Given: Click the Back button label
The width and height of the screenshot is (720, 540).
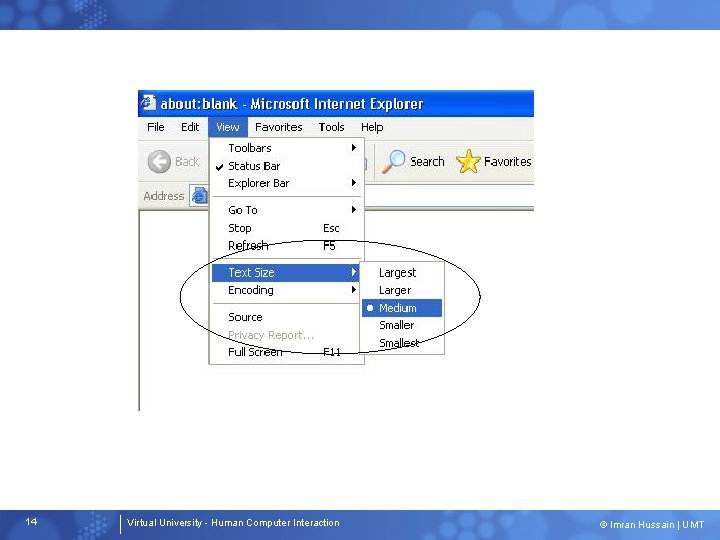Looking at the screenshot, I should click(x=186, y=162).
